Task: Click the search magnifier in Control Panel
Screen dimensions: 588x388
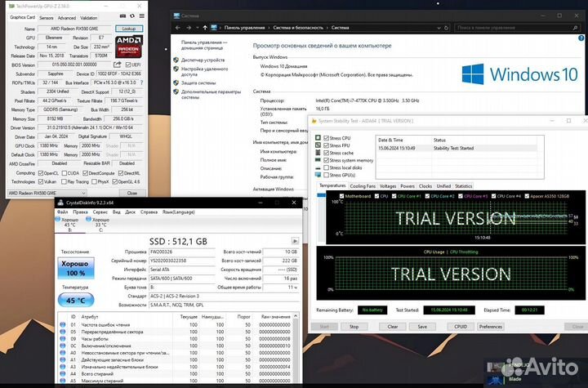Action: pos(575,28)
